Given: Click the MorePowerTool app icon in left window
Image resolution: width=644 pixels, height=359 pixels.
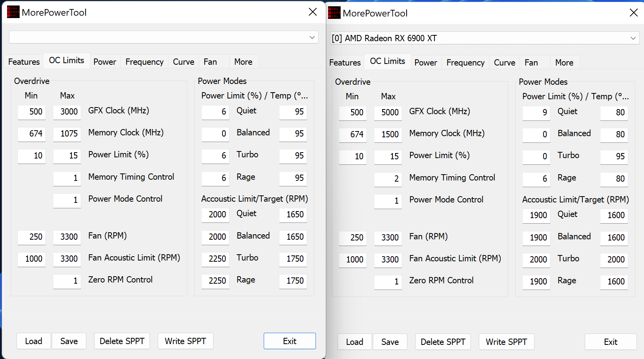Looking at the screenshot, I should [13, 12].
